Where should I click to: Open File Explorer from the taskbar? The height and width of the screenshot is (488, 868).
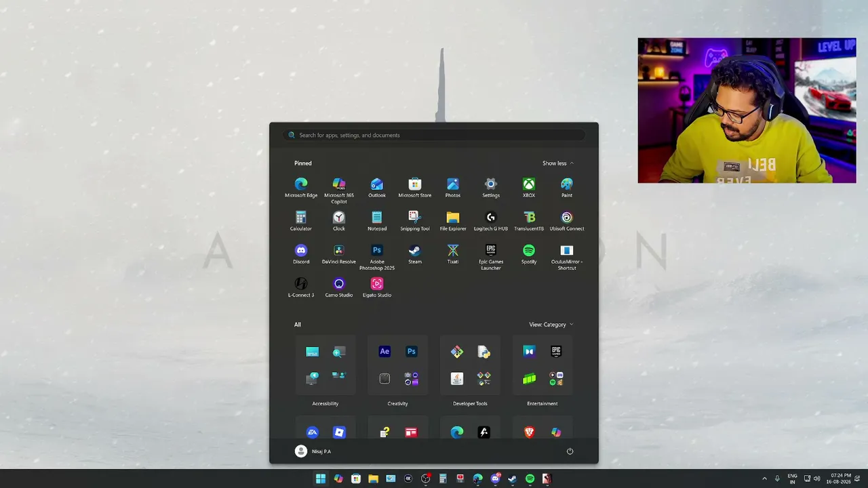(x=373, y=479)
